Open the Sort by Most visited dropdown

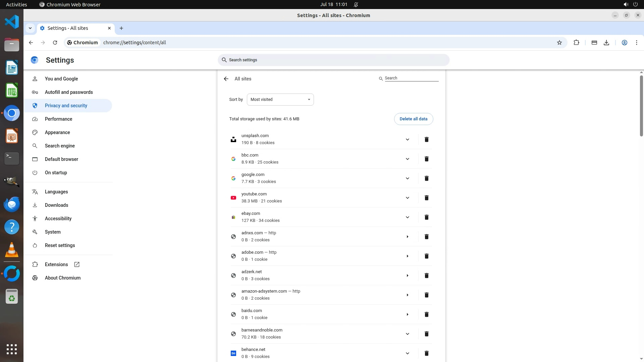[x=280, y=100]
